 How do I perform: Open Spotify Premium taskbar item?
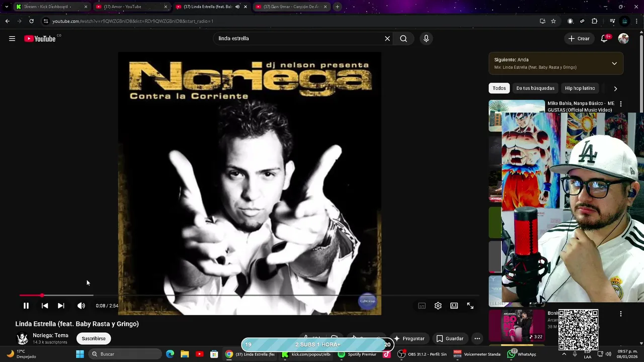pyautogui.click(x=357, y=354)
